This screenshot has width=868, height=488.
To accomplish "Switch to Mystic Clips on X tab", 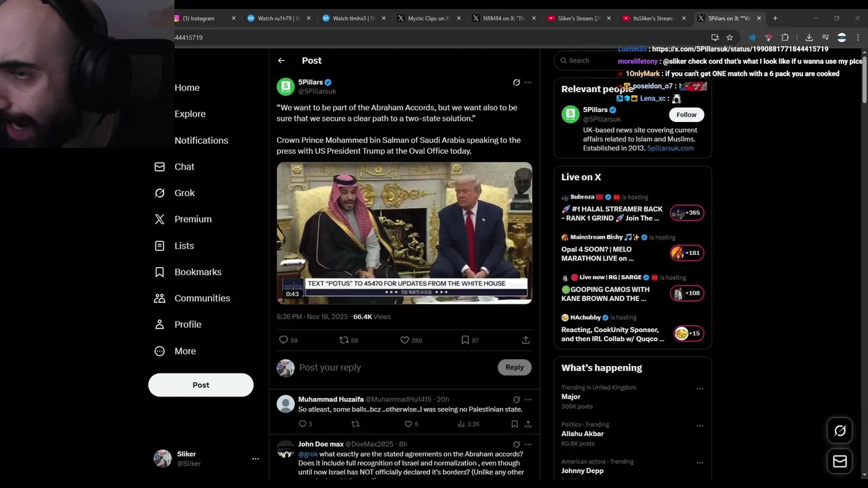I will [429, 18].
